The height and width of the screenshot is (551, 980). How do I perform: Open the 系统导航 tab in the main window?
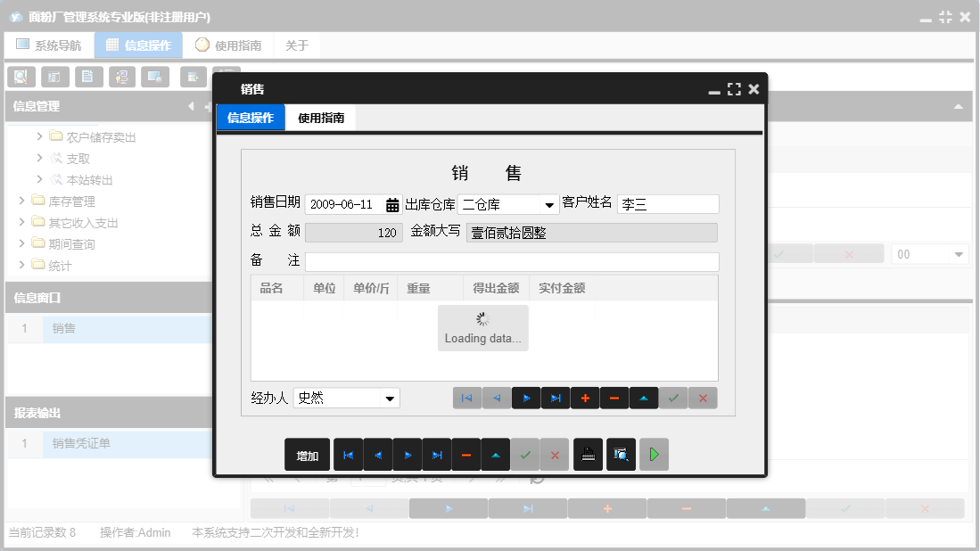pos(49,45)
